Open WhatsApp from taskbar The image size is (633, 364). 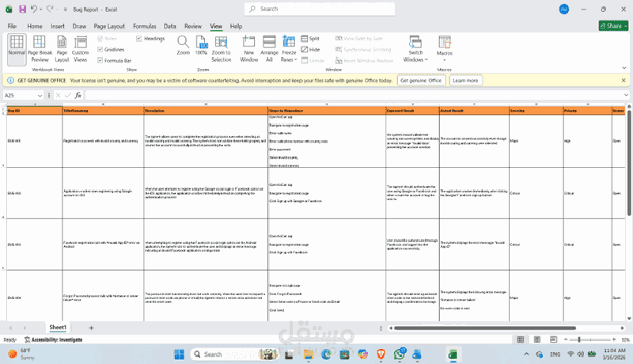pyautogui.click(x=400, y=355)
